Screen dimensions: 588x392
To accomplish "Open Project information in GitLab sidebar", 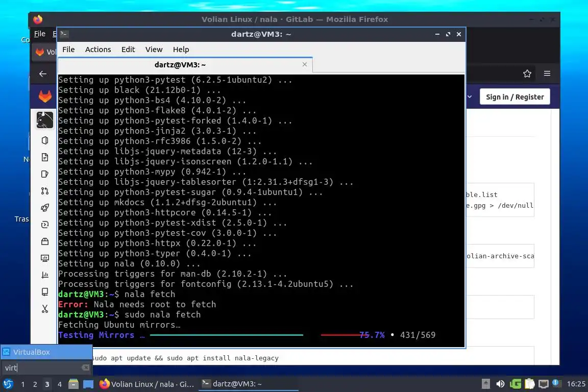I will 44,140.
